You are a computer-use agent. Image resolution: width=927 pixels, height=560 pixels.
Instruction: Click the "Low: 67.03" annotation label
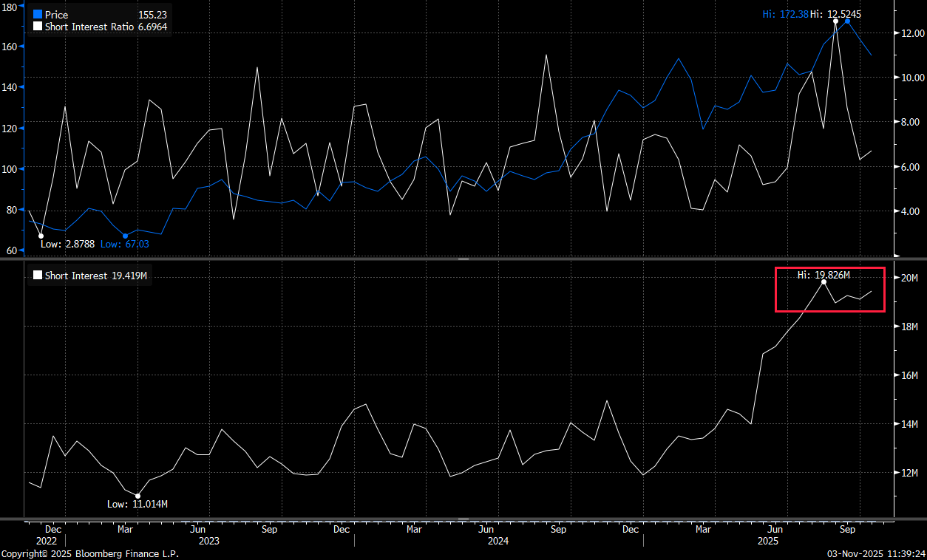[124, 244]
